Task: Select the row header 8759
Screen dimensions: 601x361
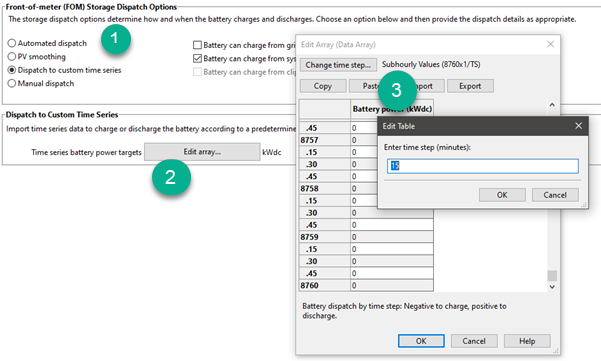Action: 325,237
